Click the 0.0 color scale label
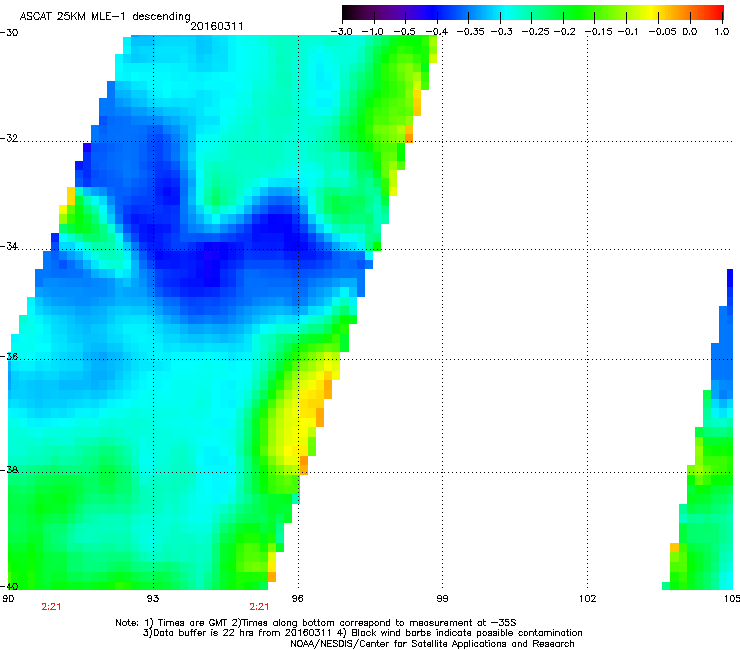740x650 pixels. coord(690,32)
